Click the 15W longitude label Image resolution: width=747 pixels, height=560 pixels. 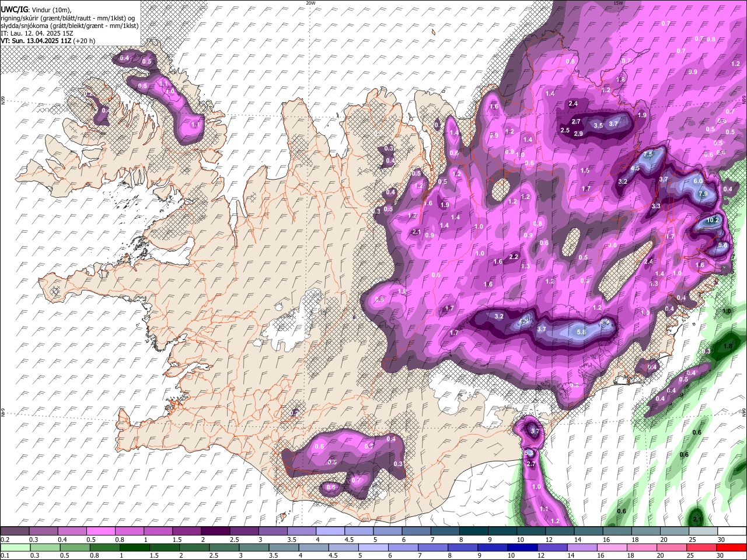[618, 3]
